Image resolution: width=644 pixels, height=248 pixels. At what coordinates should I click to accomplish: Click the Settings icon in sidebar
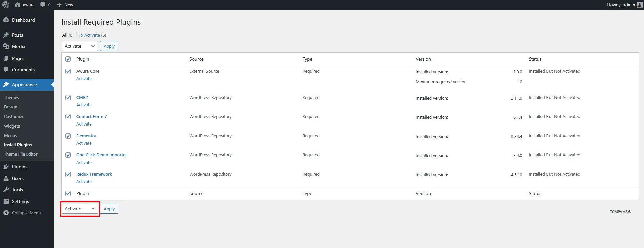[x=6, y=201]
